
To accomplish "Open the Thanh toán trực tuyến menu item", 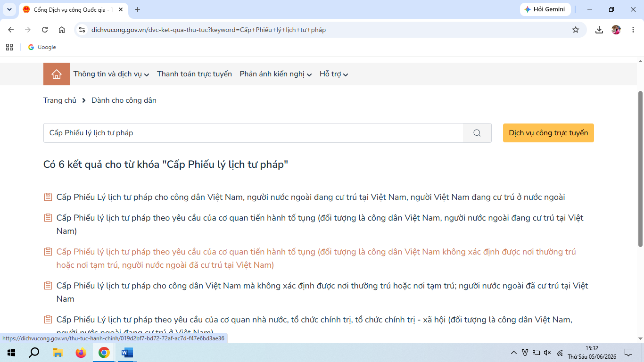I will [194, 74].
